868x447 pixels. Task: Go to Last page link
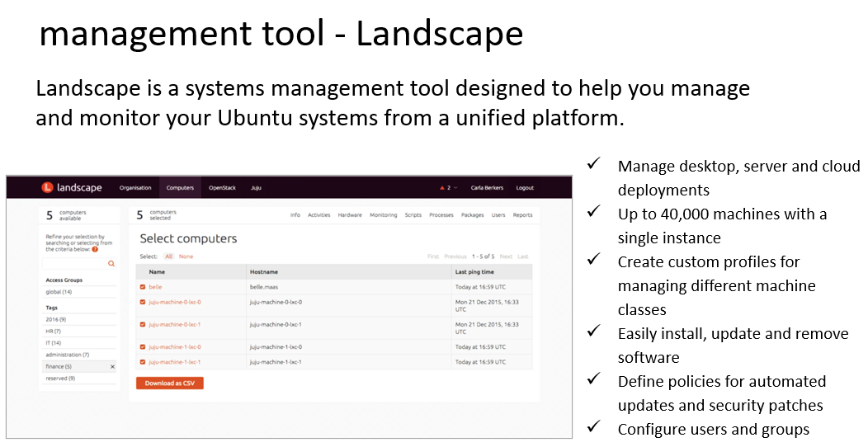click(522, 256)
